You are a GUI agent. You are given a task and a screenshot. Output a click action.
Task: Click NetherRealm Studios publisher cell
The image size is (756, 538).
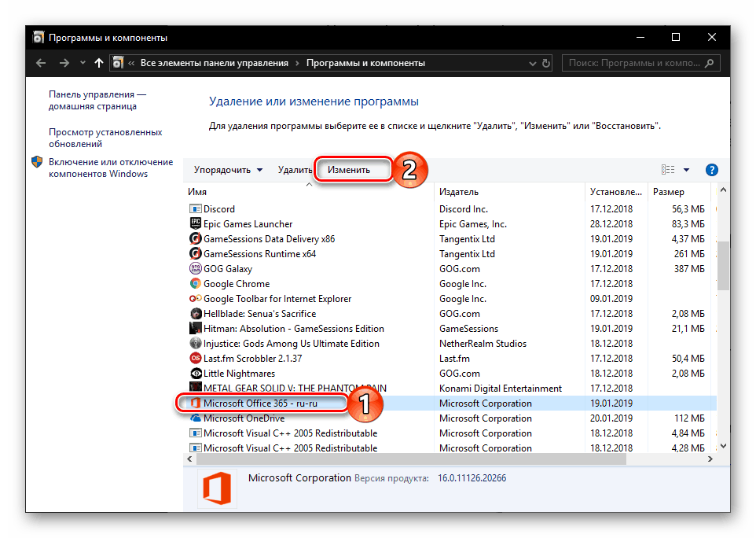pyautogui.click(x=483, y=344)
